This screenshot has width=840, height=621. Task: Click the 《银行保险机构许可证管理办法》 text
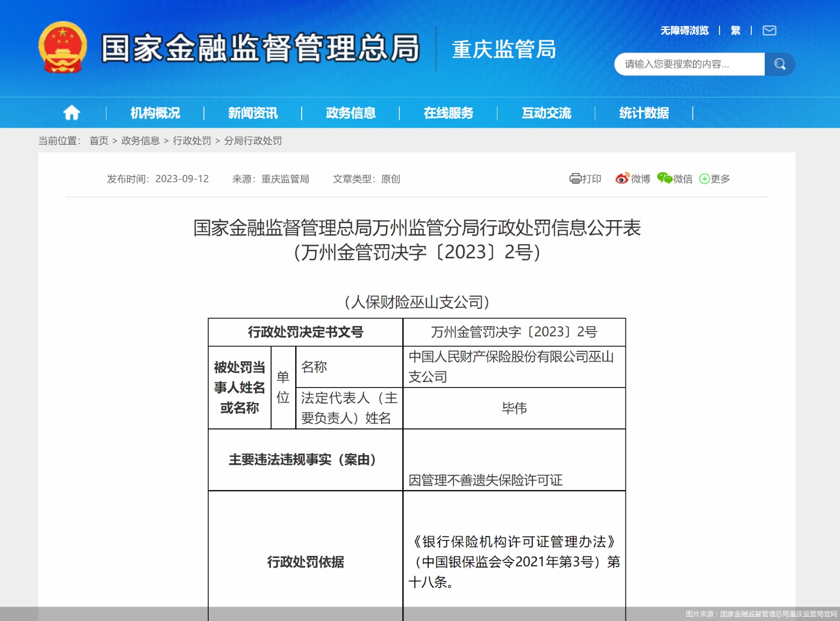pyautogui.click(x=514, y=541)
